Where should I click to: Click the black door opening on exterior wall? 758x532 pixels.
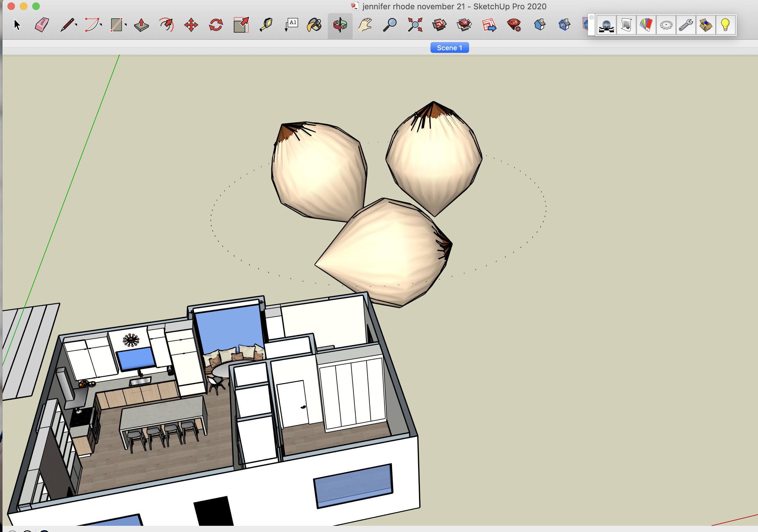(213, 512)
